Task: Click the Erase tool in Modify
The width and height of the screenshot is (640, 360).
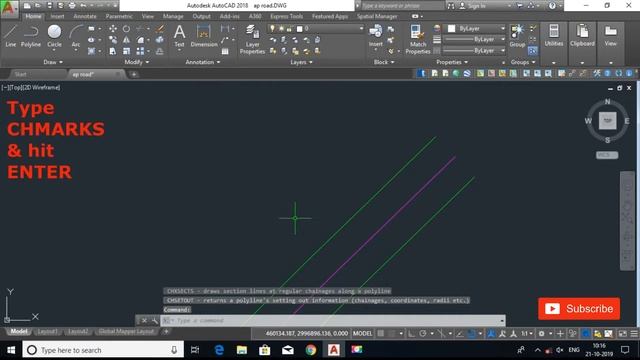Action: [x=160, y=29]
